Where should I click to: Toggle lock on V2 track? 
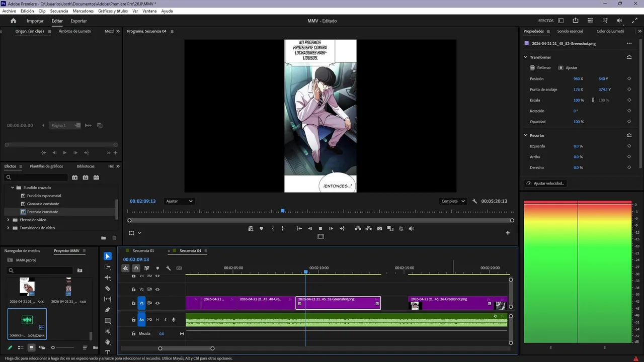pyautogui.click(x=133, y=289)
